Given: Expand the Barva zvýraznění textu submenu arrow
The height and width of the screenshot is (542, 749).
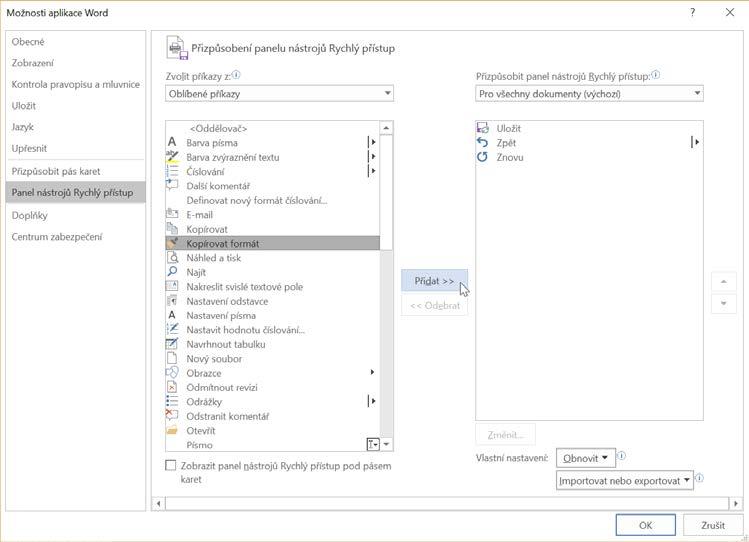Looking at the screenshot, I should tap(372, 157).
